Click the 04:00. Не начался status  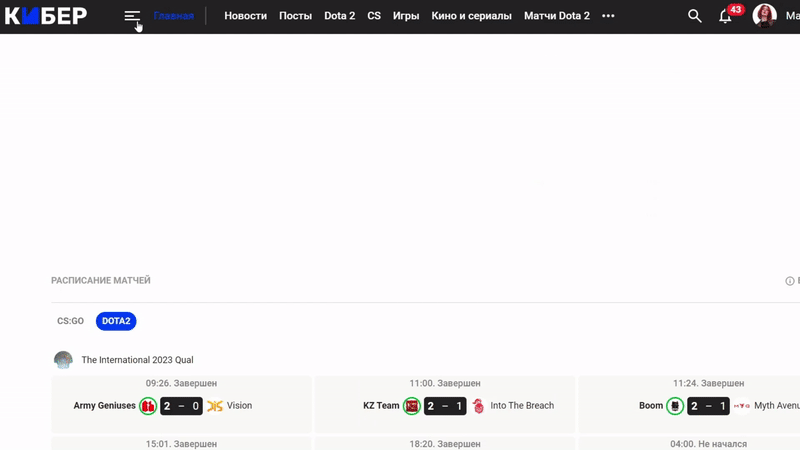[x=708, y=444]
